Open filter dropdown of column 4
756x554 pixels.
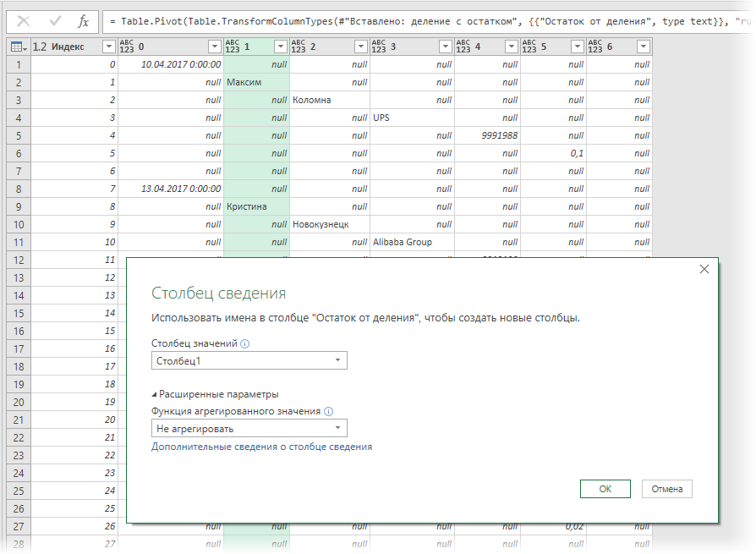point(511,47)
